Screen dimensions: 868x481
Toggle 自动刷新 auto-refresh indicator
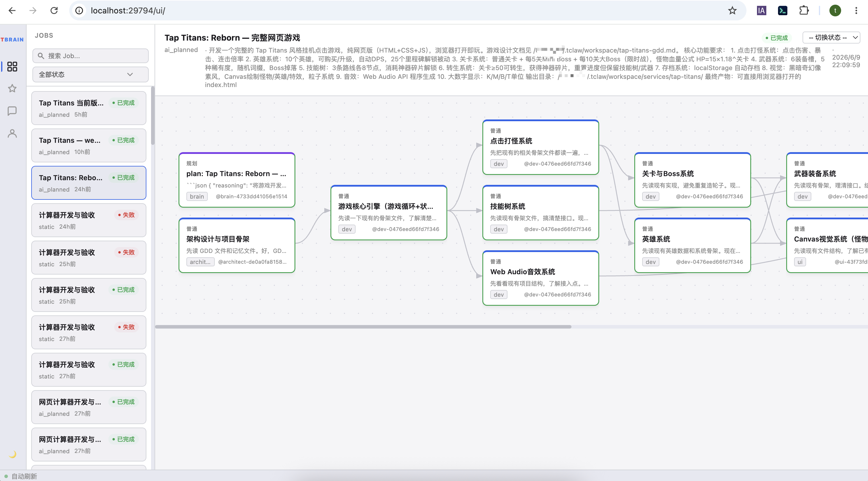(21, 476)
